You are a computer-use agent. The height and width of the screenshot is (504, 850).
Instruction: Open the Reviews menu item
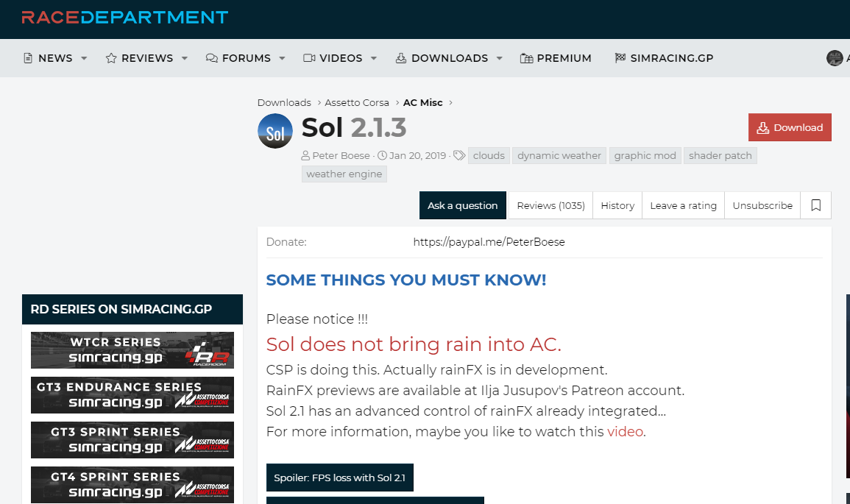tap(139, 58)
